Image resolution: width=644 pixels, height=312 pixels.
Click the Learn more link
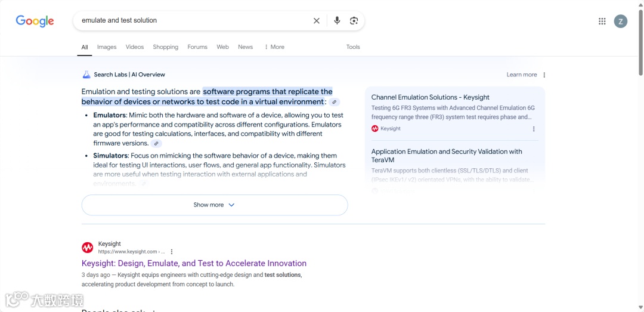pos(522,75)
